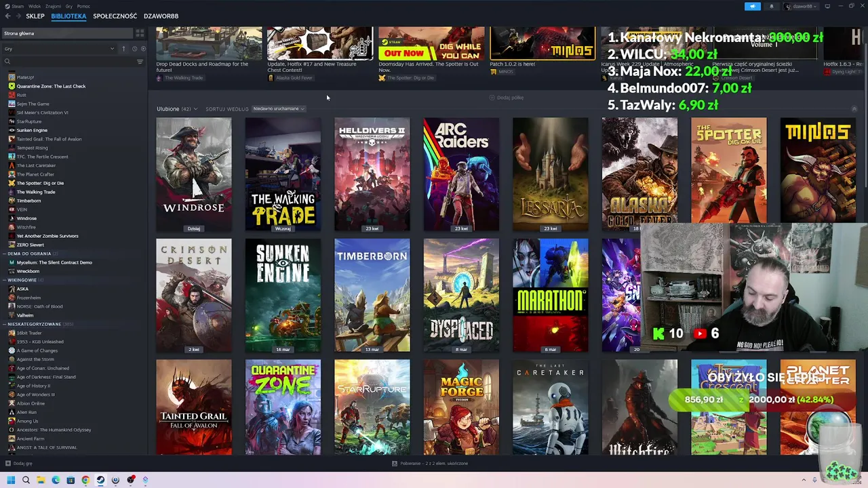This screenshot has width=868, height=488.
Task: Click the sort ascending arrow in sidebar
Action: tap(123, 49)
